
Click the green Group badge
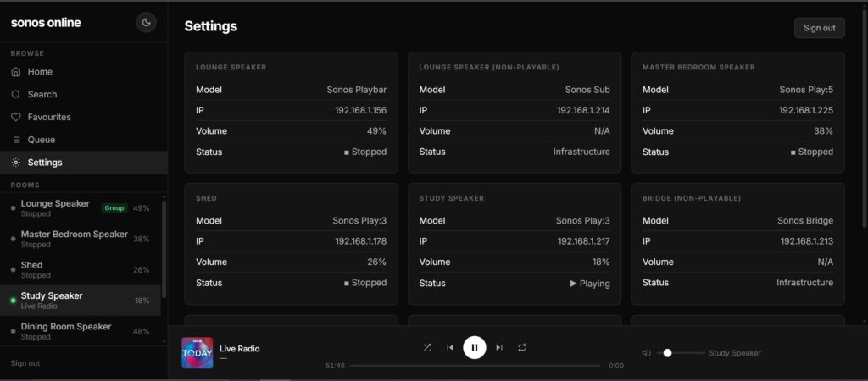tap(114, 208)
